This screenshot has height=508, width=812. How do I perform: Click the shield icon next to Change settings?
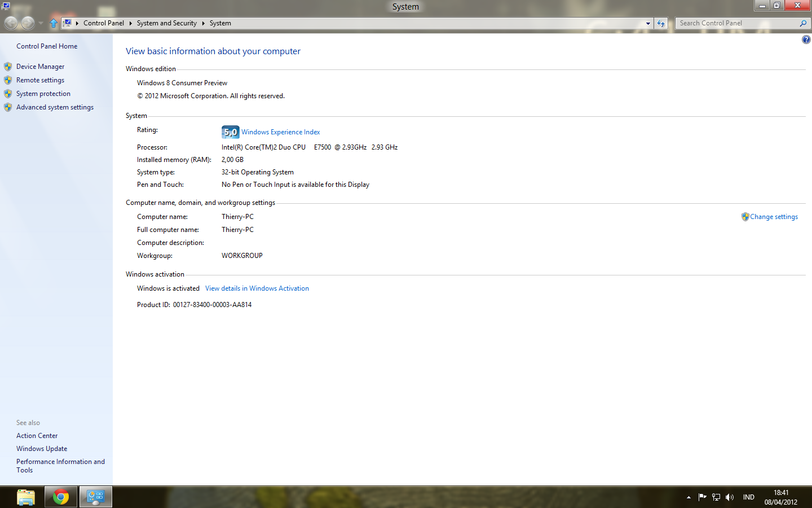[745, 217]
